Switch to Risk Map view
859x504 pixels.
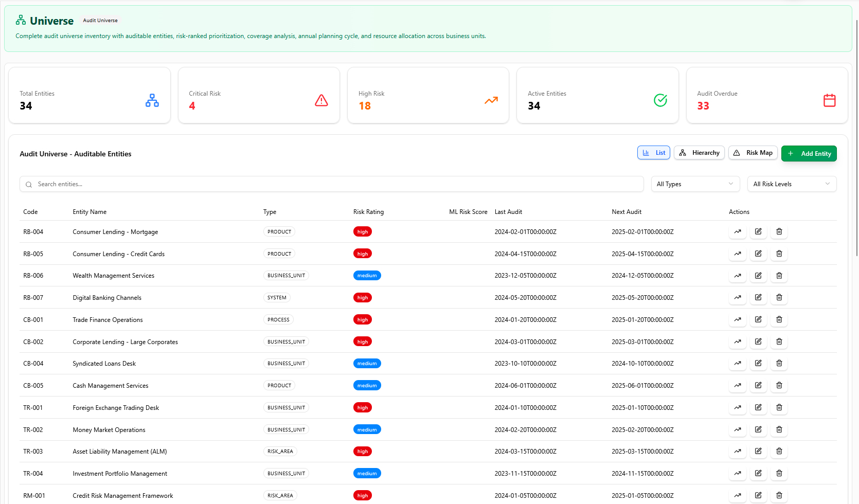pyautogui.click(x=753, y=153)
